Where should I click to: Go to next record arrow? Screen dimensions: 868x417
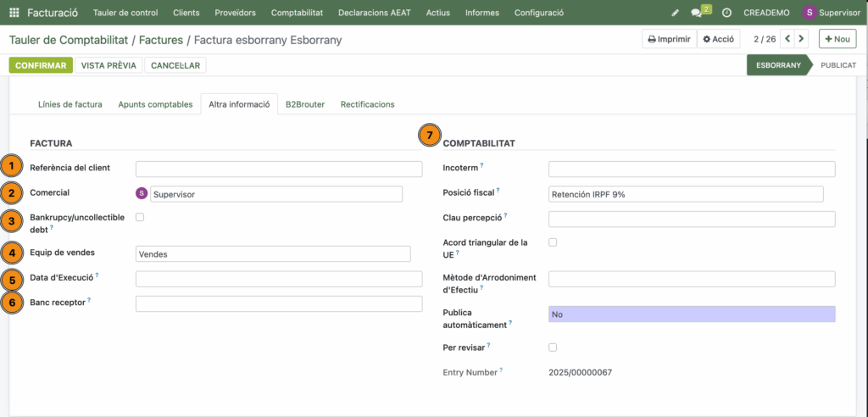pyautogui.click(x=802, y=39)
